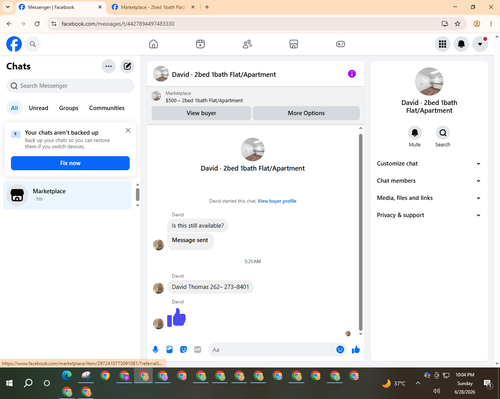The image size is (500, 399).
Task: Select the Groups chats filter
Action: (68, 108)
